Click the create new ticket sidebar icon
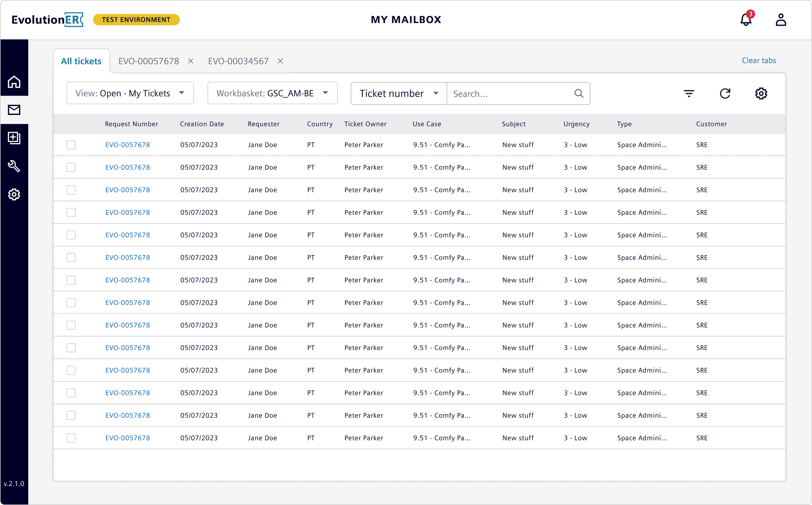812x505 pixels. pos(14,138)
